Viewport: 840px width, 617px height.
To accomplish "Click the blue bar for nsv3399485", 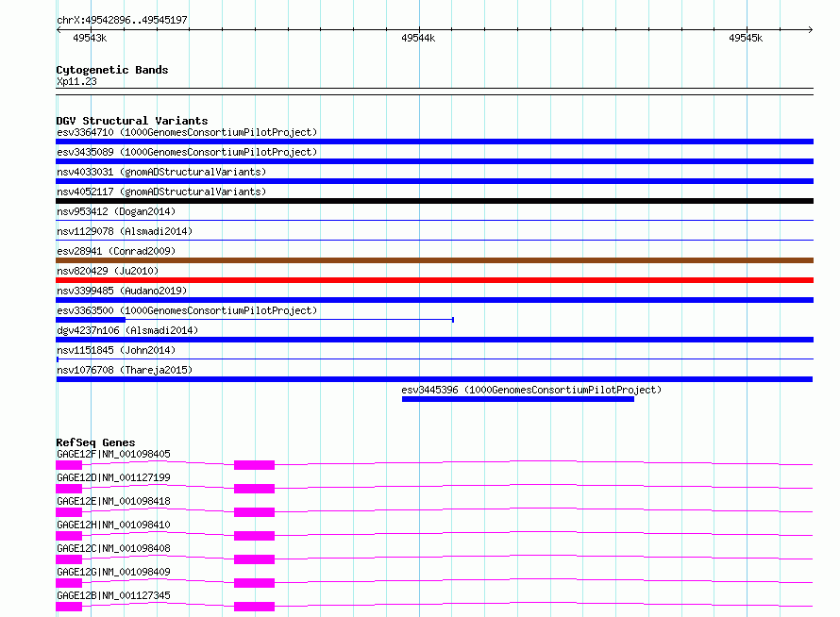I will (434, 300).
